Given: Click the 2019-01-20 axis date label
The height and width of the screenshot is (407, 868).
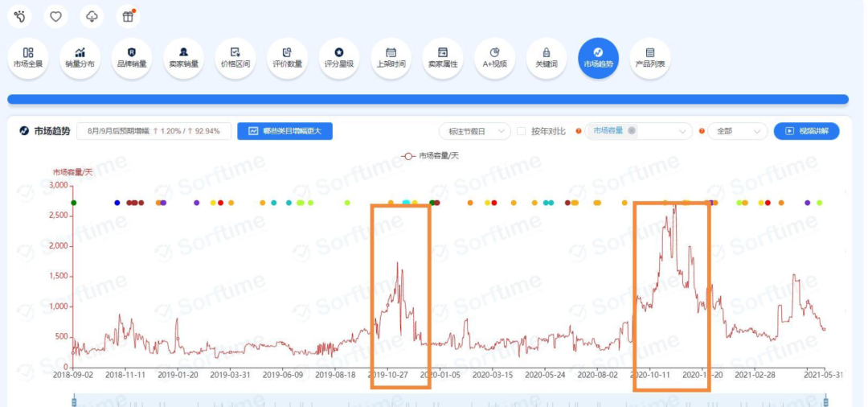Looking at the screenshot, I should [x=178, y=375].
